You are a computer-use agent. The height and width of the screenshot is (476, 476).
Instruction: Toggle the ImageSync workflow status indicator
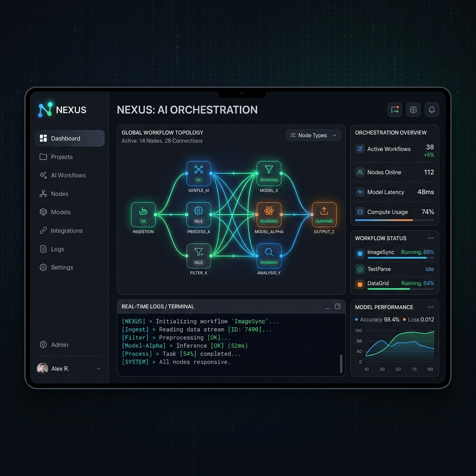(x=360, y=253)
